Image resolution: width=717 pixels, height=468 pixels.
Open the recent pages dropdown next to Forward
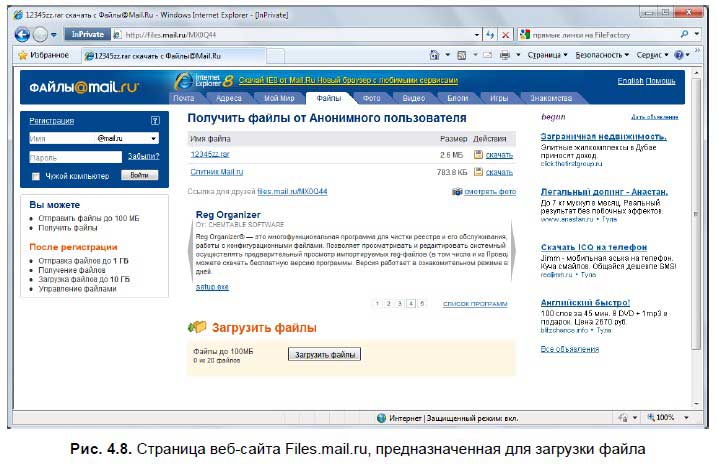(x=54, y=35)
